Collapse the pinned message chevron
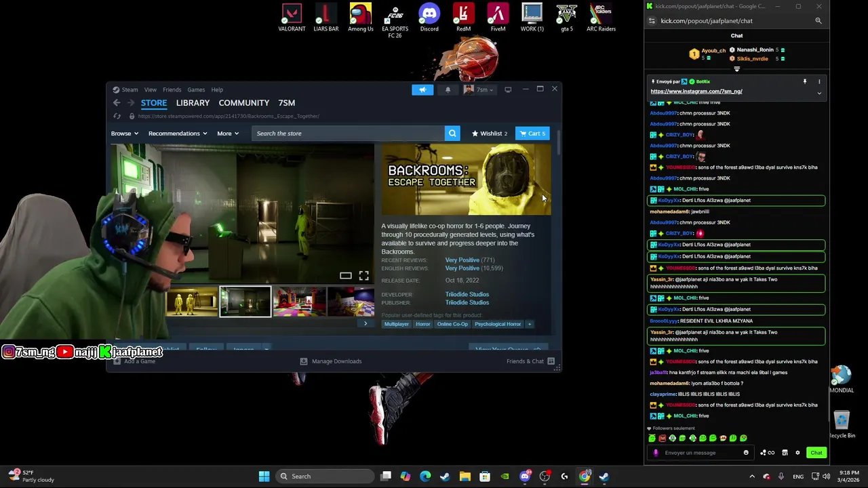Screen dimensions: 868x488 click(x=819, y=93)
